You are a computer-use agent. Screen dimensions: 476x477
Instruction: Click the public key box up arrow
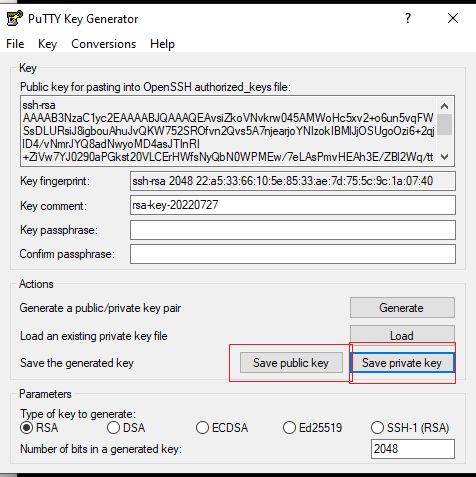444,106
